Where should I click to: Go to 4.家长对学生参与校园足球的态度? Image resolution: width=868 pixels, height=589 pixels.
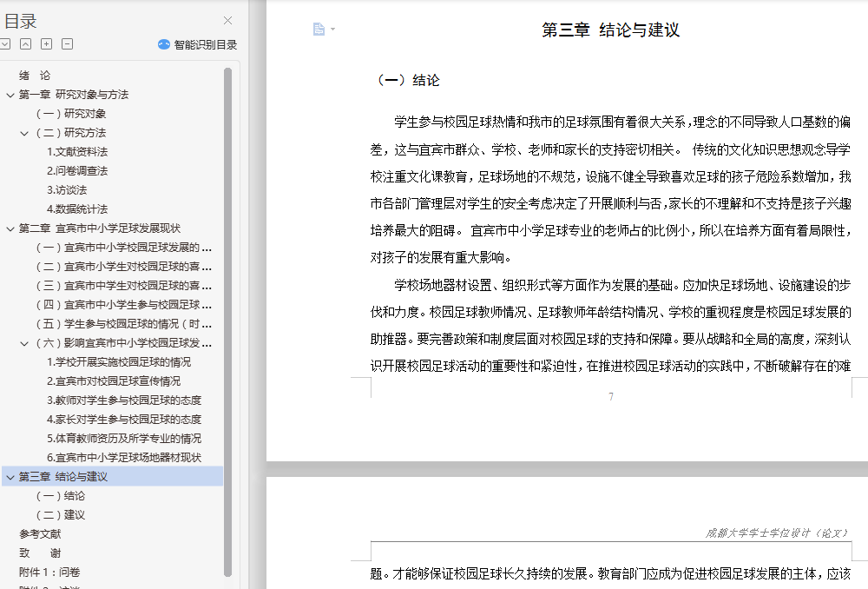124,420
